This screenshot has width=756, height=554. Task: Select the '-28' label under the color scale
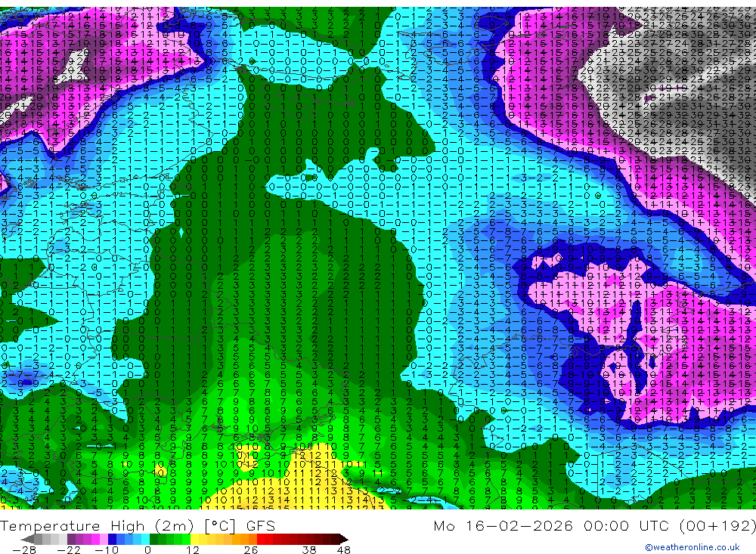click(24, 549)
